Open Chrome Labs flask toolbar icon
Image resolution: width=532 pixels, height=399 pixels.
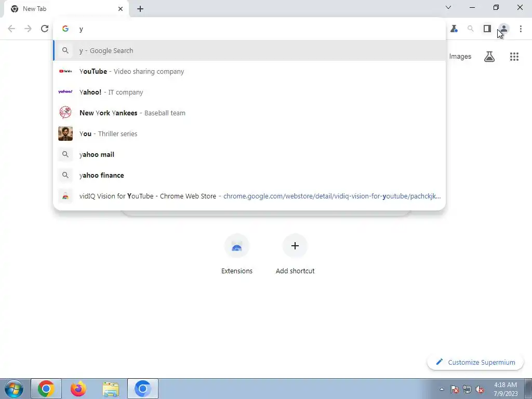click(454, 29)
